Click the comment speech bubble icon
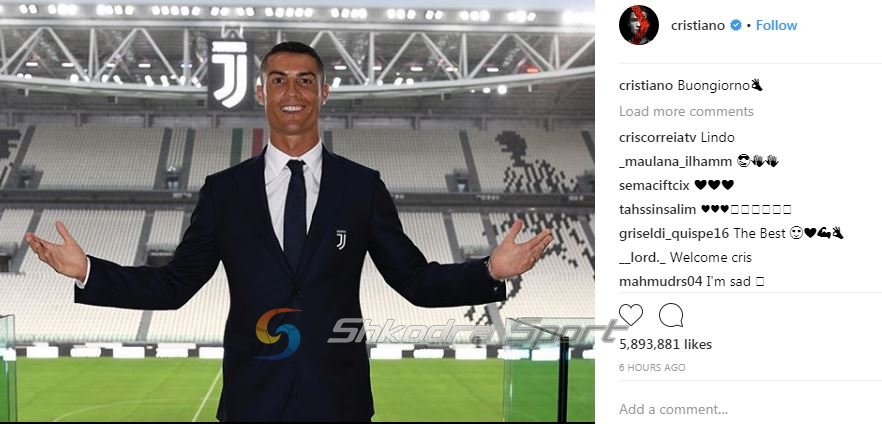This screenshot has width=882, height=424. (670, 315)
